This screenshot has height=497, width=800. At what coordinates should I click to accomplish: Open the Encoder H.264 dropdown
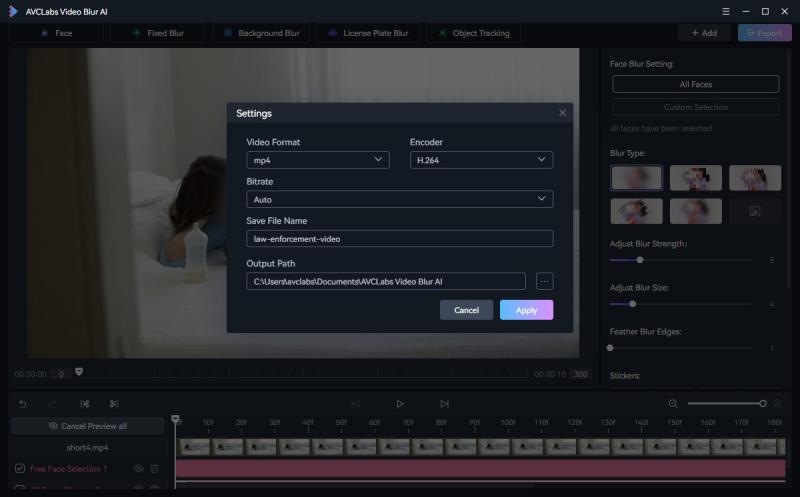pyautogui.click(x=481, y=160)
